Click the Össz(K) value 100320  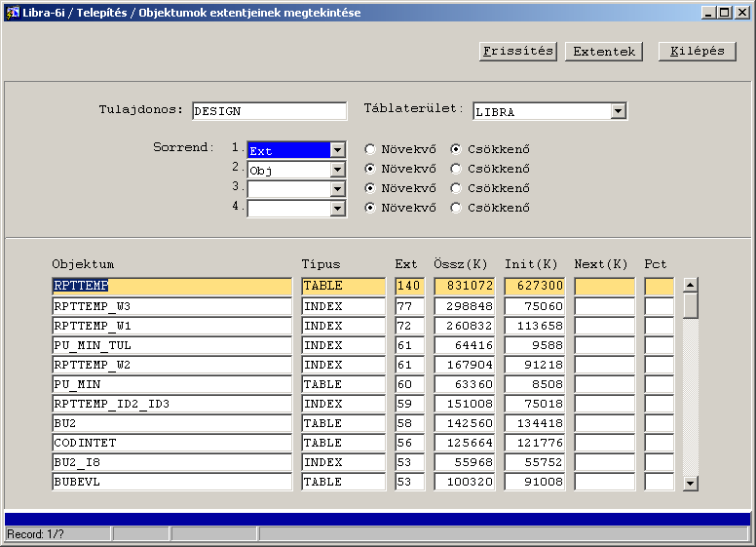[465, 482]
